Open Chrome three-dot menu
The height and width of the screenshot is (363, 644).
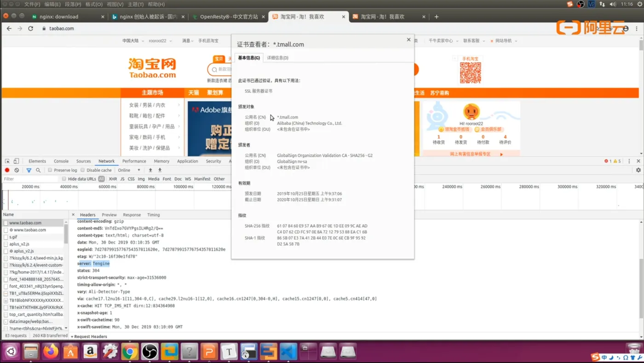click(x=637, y=28)
